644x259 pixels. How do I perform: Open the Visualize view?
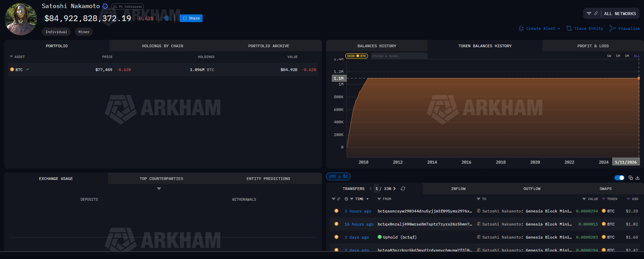coord(625,28)
